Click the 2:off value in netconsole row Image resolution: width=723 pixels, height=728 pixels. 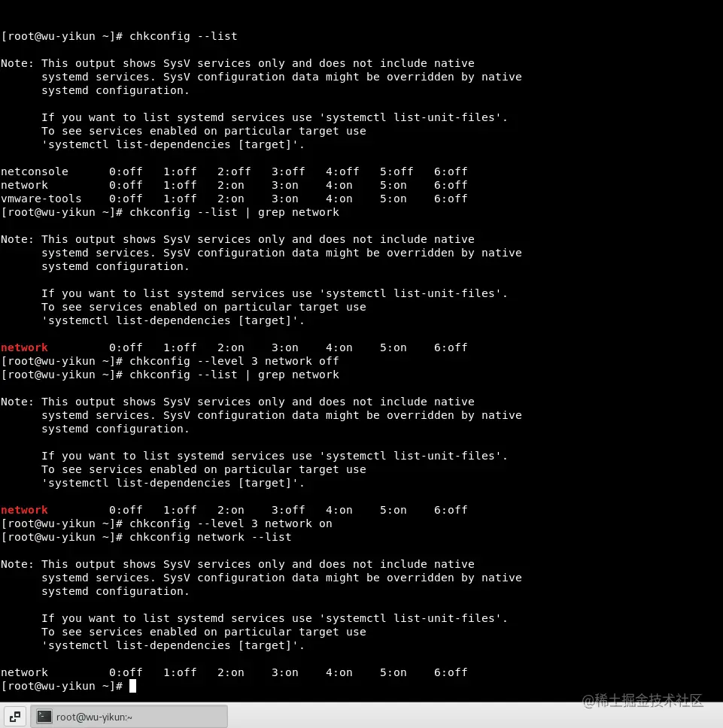pos(234,171)
